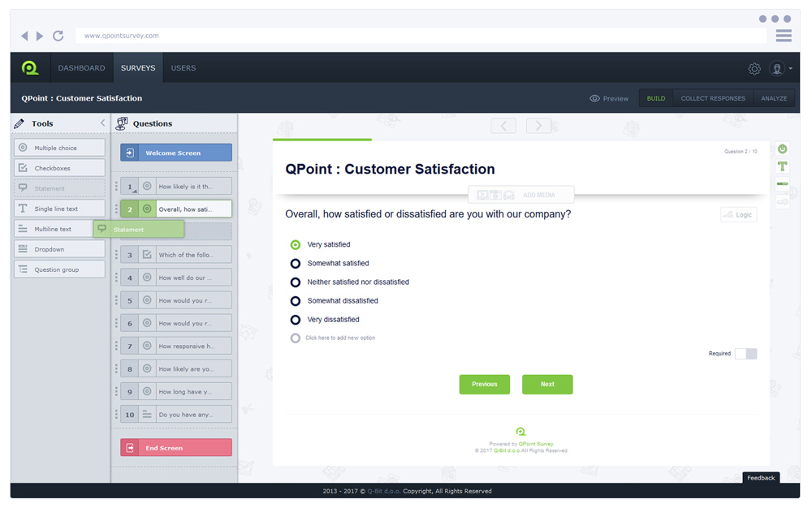Collapse the Tools panel chevron
Screen dimensions: 812x508
(x=102, y=123)
